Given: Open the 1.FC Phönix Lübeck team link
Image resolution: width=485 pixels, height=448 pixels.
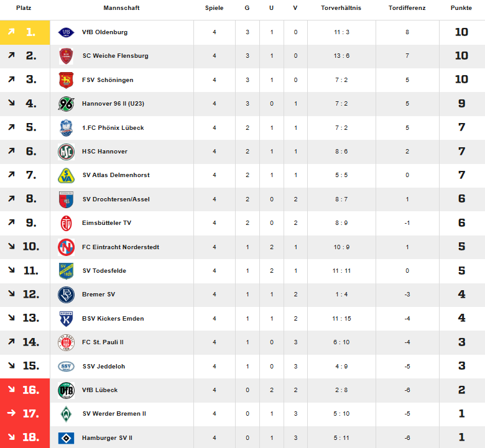Looking at the screenshot, I should pyautogui.click(x=113, y=128).
